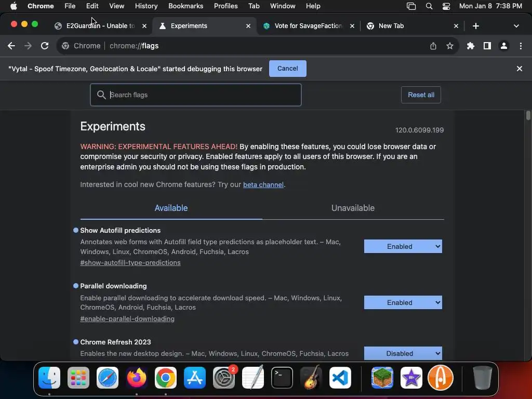Open Spotlight search in menu bar
The height and width of the screenshot is (399, 532).
click(429, 6)
